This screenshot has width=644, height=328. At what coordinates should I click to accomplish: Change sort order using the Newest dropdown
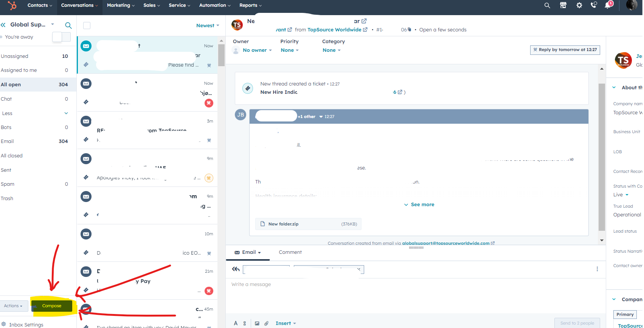coord(207,25)
